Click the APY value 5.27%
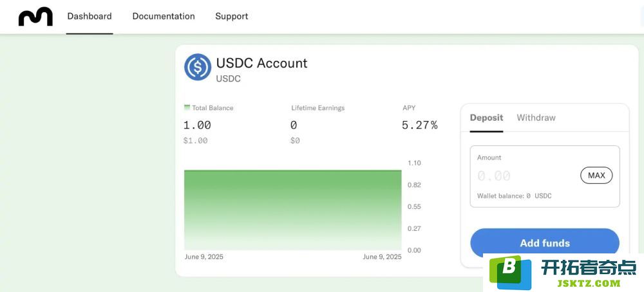 pyautogui.click(x=420, y=125)
